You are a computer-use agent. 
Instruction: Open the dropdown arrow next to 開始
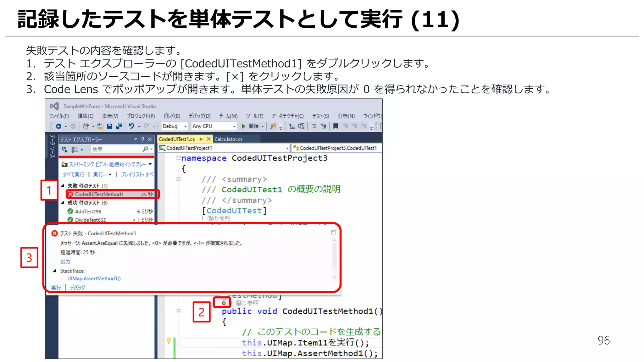tap(263, 126)
